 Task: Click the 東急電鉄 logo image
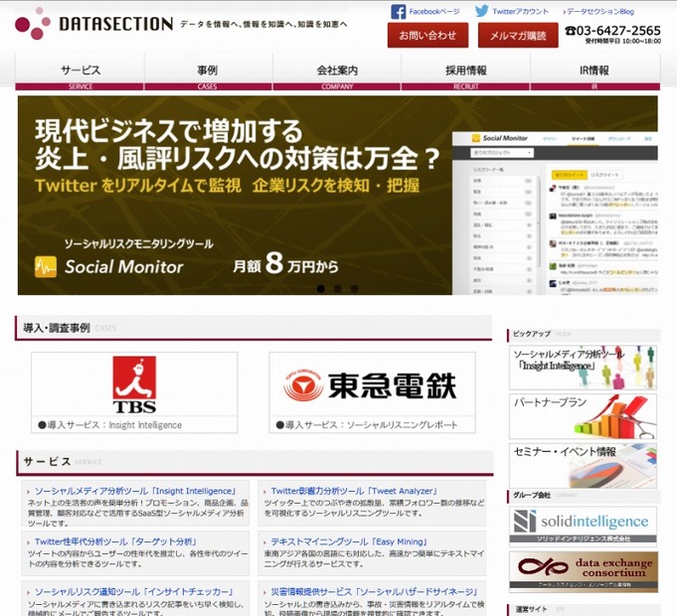tap(371, 385)
